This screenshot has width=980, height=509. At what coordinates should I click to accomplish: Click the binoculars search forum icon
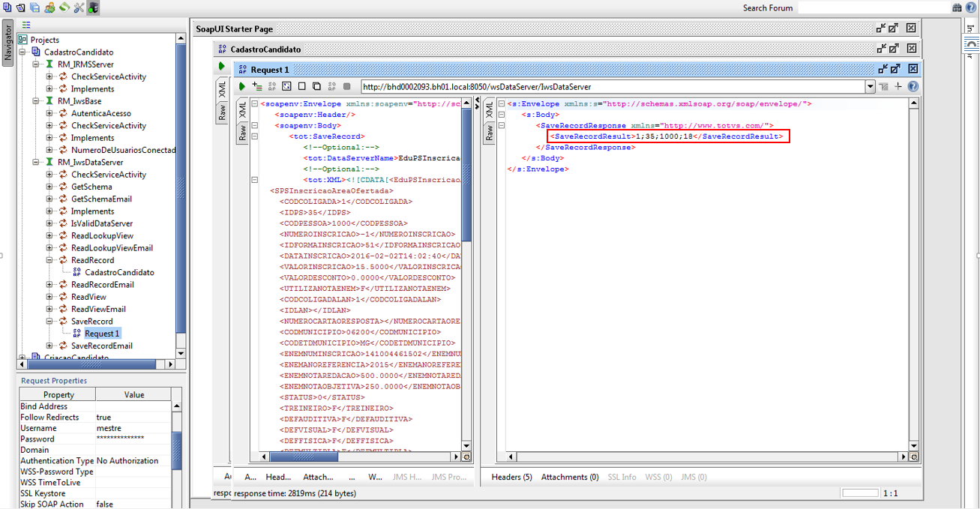[x=958, y=7]
